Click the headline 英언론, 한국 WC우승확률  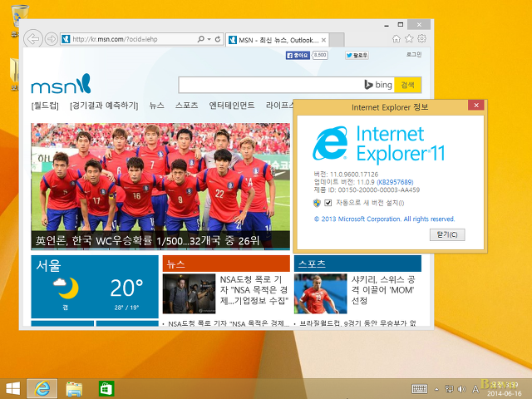(147, 240)
